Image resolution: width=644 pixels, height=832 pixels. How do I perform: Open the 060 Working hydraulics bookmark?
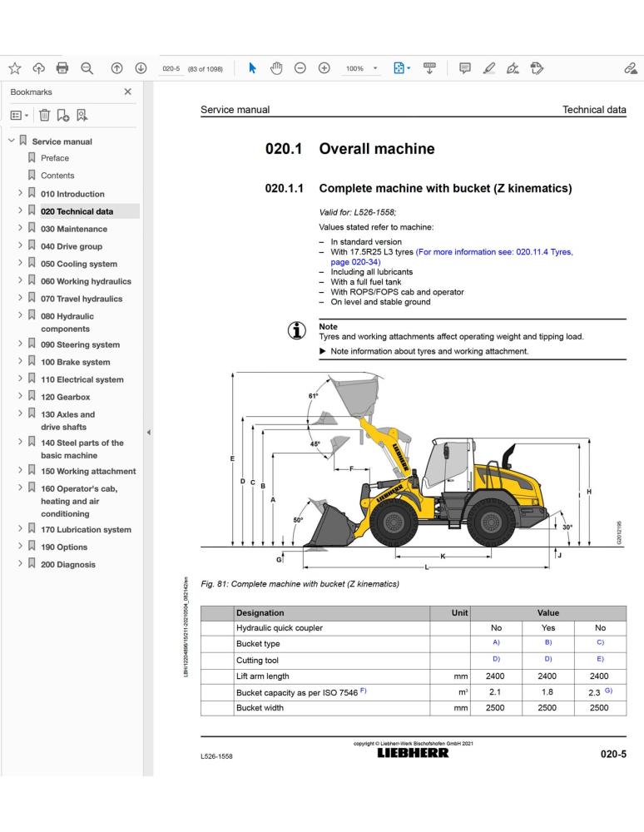[86, 281]
